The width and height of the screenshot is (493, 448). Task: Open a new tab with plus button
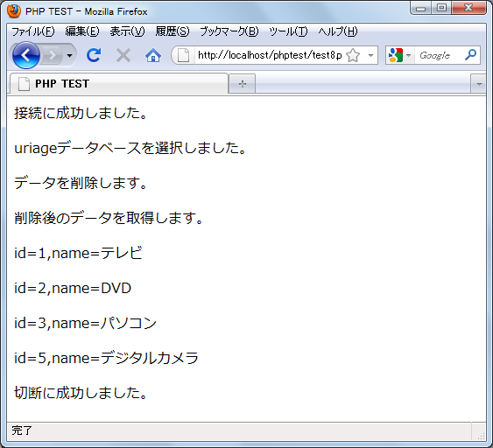click(x=242, y=84)
